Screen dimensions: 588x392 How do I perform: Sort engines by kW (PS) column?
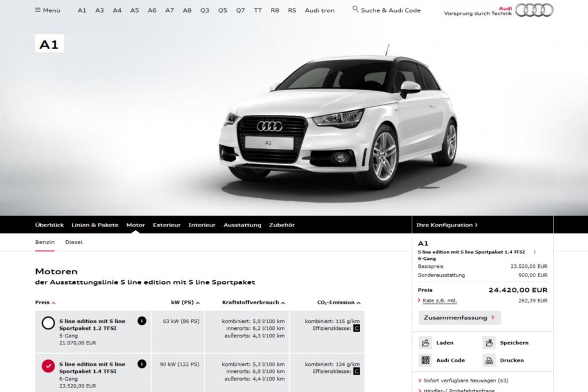click(x=185, y=303)
